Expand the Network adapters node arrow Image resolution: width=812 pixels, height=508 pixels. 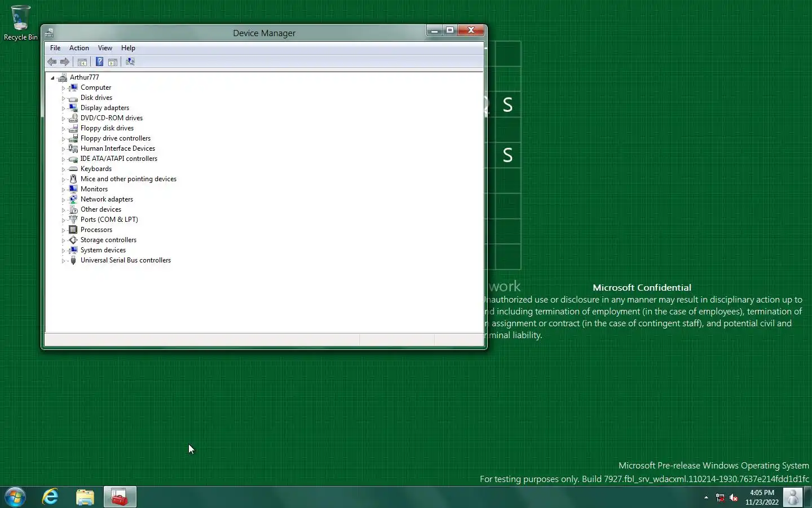coord(63,200)
